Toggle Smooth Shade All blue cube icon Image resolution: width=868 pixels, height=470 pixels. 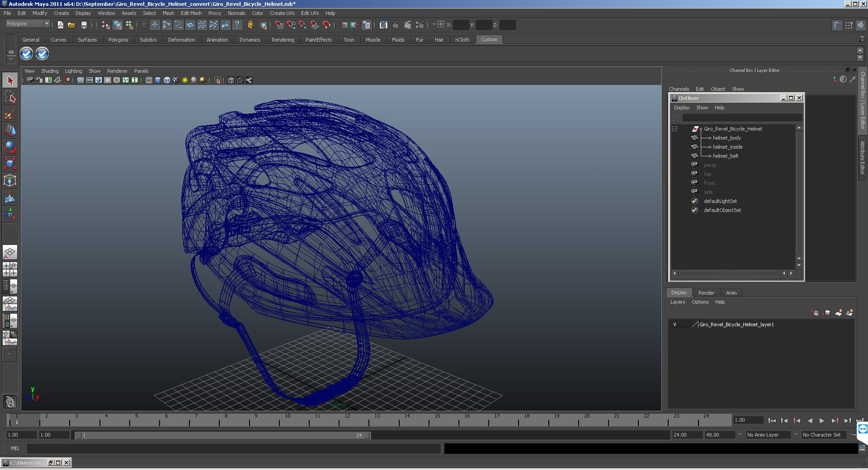[x=158, y=80]
